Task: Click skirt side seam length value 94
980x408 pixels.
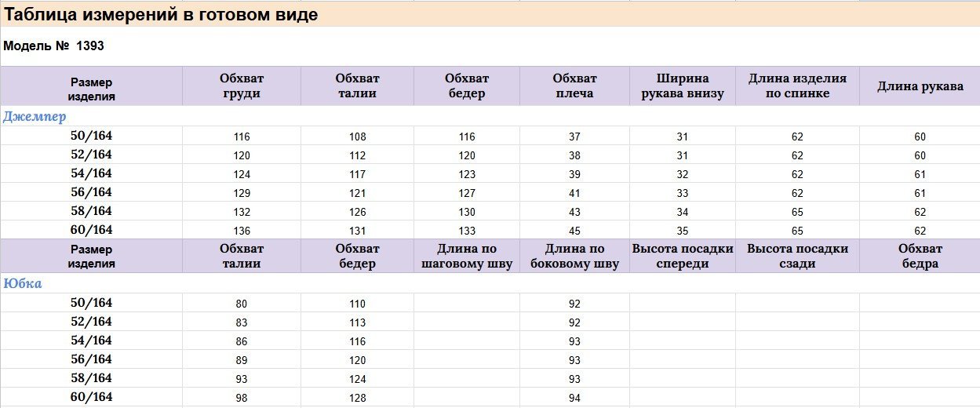Action: (574, 398)
